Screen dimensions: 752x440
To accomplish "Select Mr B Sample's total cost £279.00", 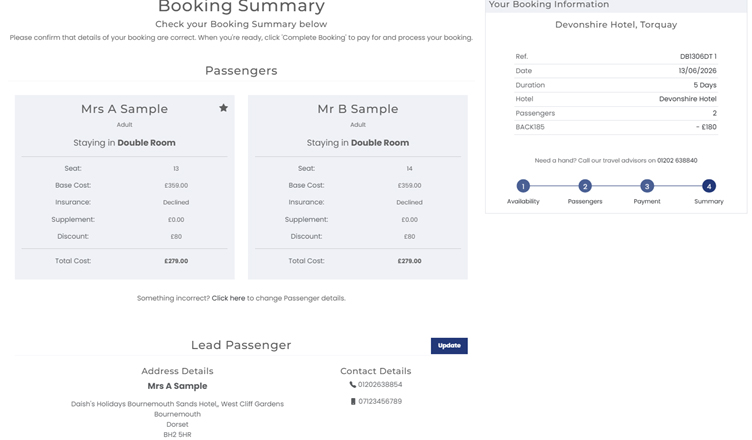I will (x=409, y=261).
